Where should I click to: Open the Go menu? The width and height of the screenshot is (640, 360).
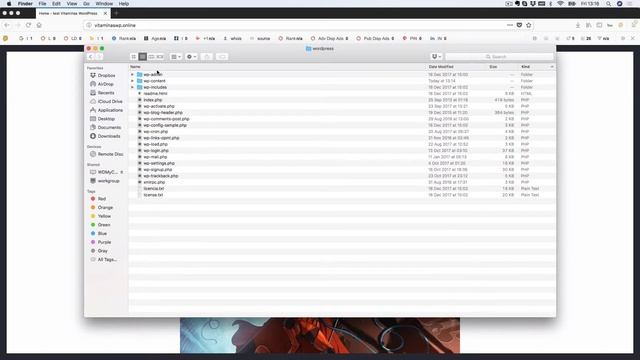[x=86, y=4]
